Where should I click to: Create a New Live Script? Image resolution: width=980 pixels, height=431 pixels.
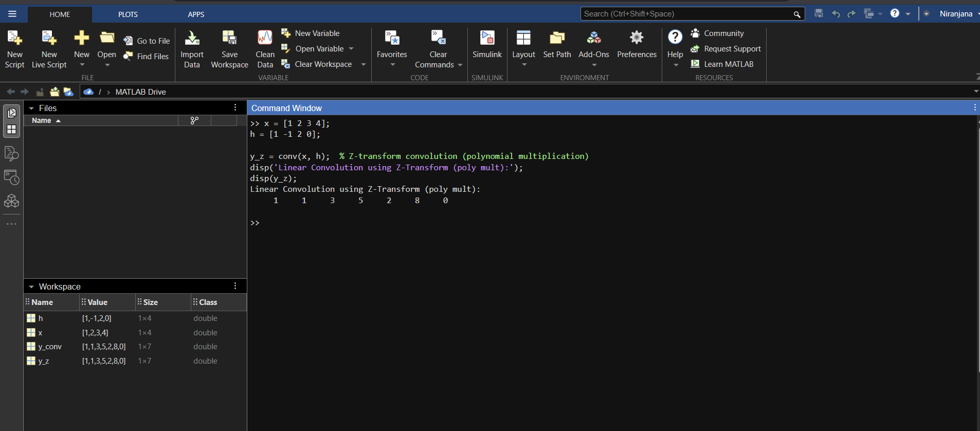(49, 49)
